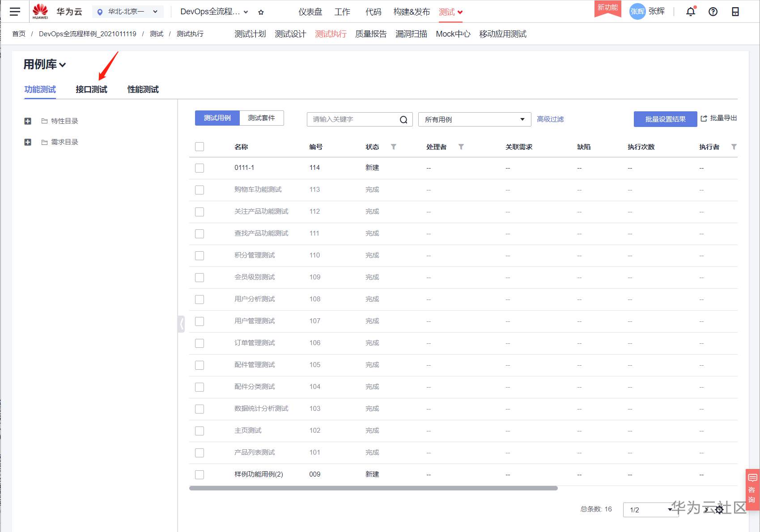Open the 数据统计分析测试 test case

pos(261,409)
